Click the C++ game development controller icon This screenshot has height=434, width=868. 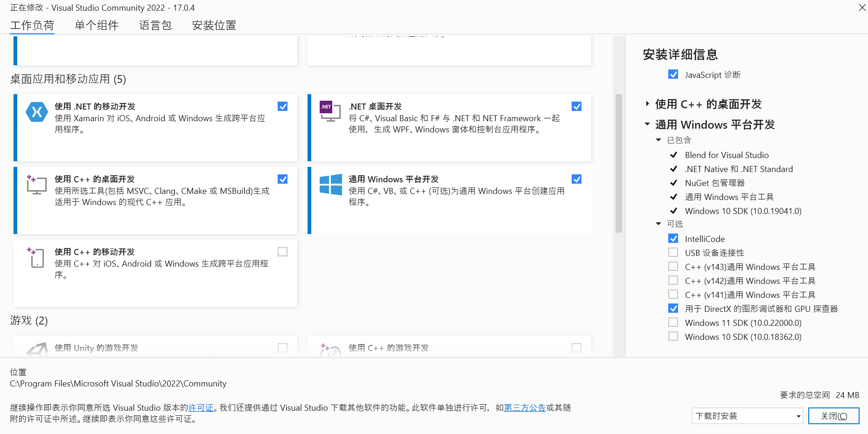(x=330, y=350)
